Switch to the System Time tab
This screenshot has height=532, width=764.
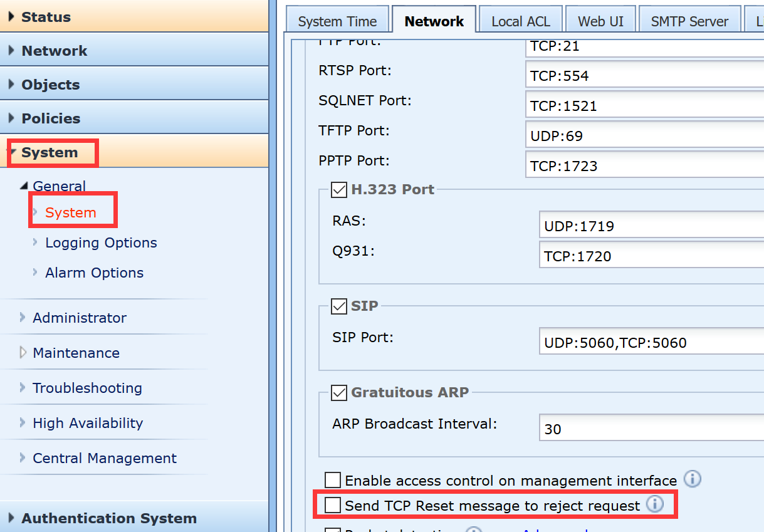(x=337, y=21)
